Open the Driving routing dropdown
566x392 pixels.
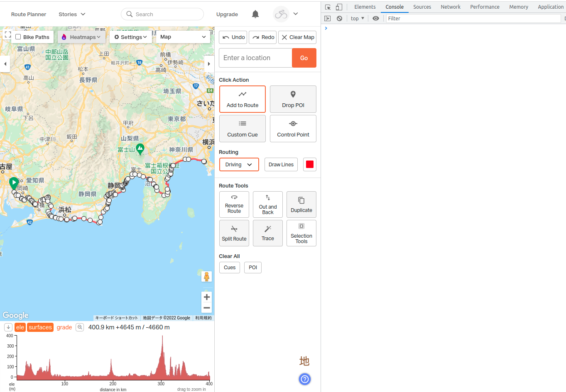pyautogui.click(x=239, y=165)
